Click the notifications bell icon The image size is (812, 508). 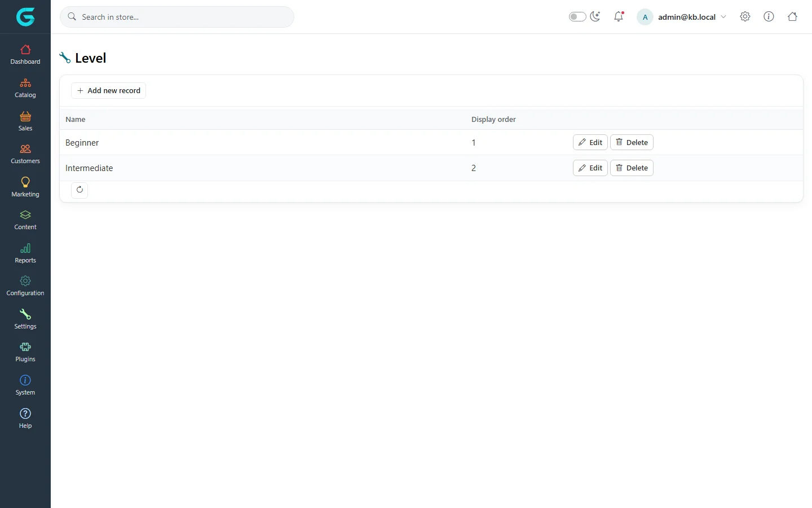pyautogui.click(x=619, y=16)
